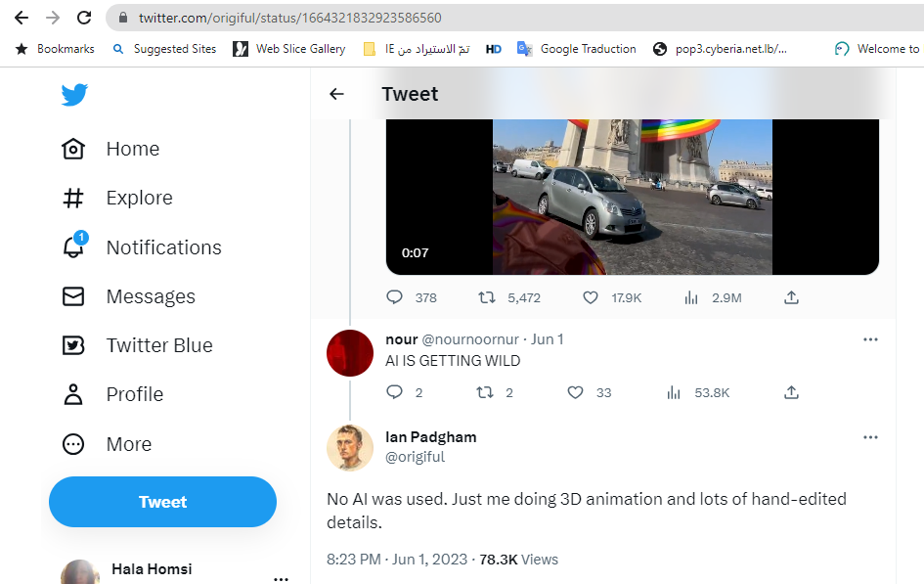Share nour's reply using the share icon
The height and width of the screenshot is (584, 924).
tap(792, 392)
